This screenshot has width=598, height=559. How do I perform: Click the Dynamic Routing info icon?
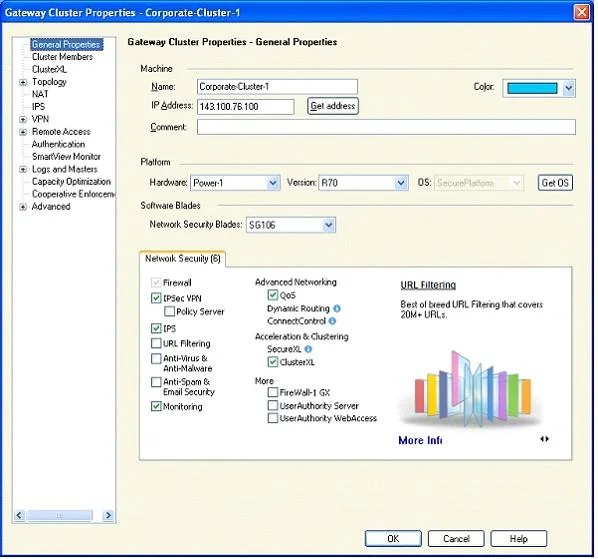click(x=337, y=308)
